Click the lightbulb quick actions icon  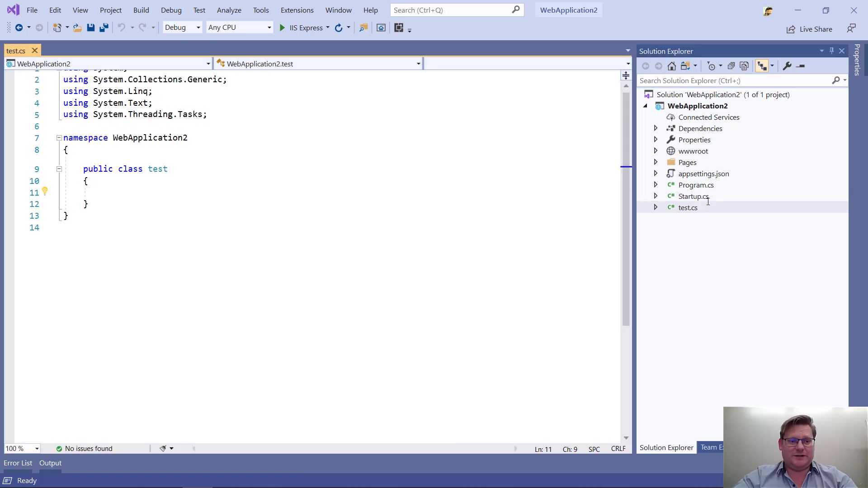[x=45, y=191]
